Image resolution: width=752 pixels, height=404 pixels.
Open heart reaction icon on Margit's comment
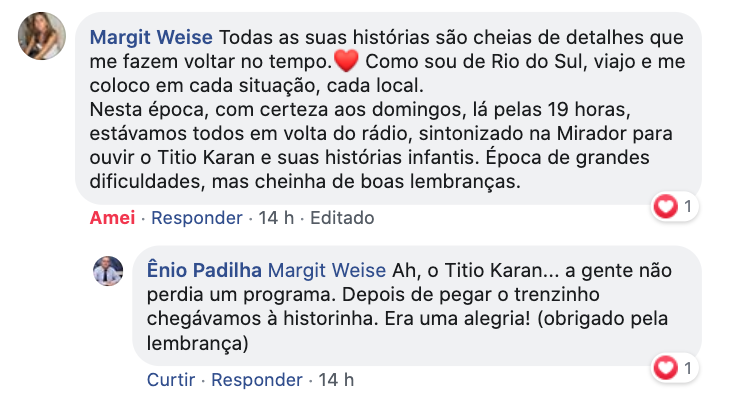pos(665,207)
